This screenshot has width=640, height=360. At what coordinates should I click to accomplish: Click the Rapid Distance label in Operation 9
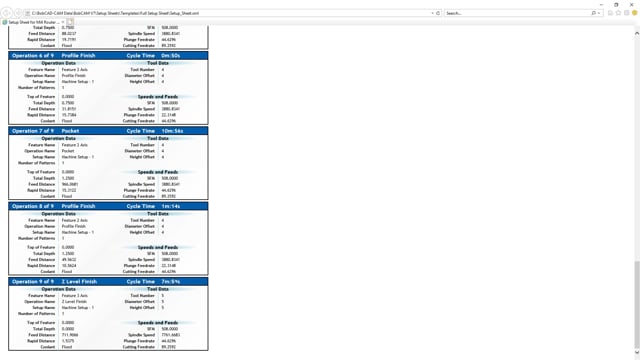click(x=41, y=341)
